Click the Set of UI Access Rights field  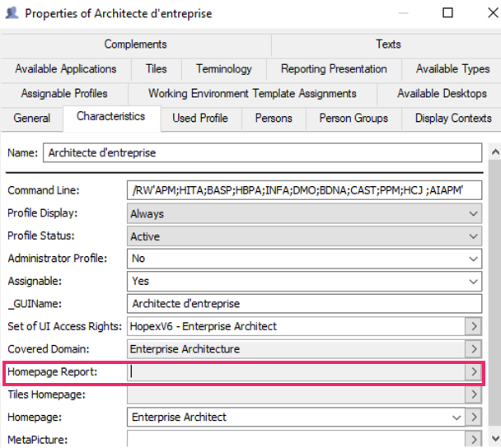pos(296,326)
